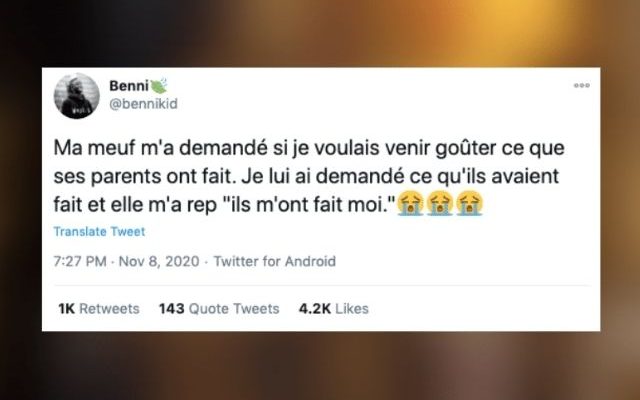View the 143 Quote Tweets
The image size is (640, 400).
pos(219,309)
